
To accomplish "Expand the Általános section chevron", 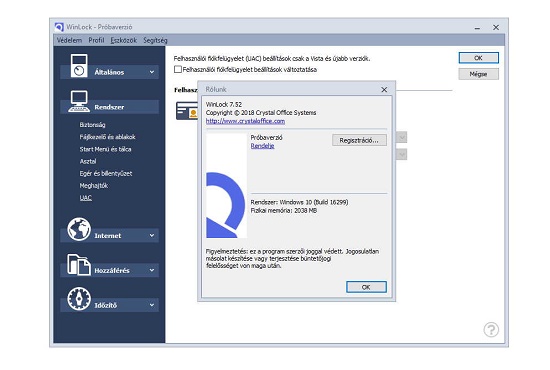I will 152,72.
